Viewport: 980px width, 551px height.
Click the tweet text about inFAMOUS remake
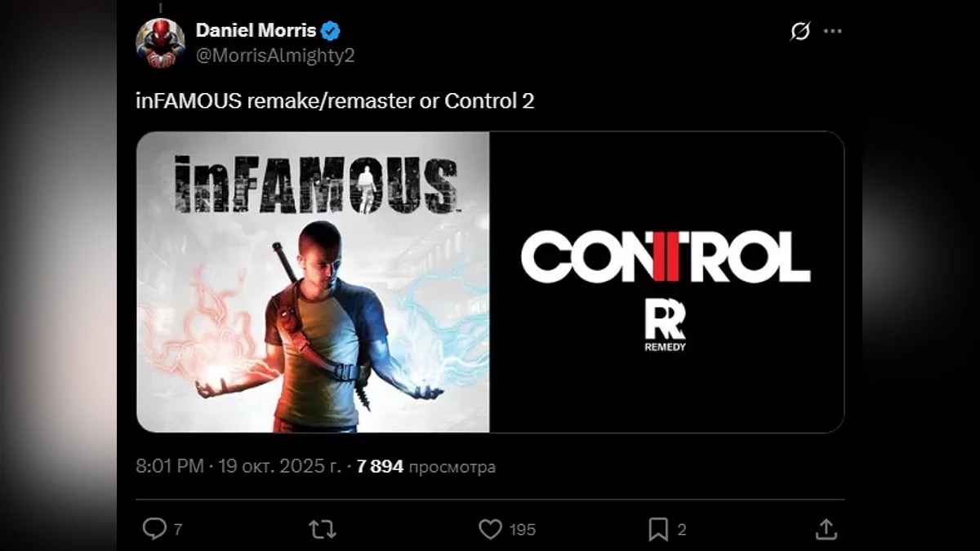pyautogui.click(x=335, y=101)
